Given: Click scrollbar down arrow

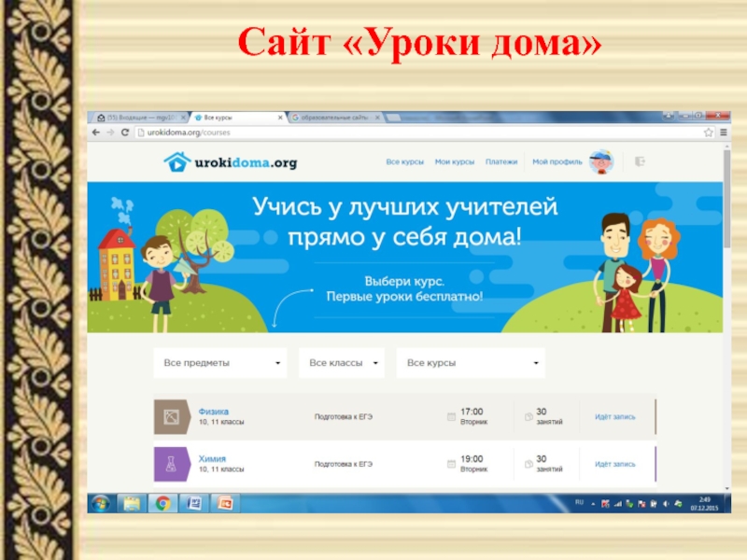Looking at the screenshot, I should pos(727,488).
